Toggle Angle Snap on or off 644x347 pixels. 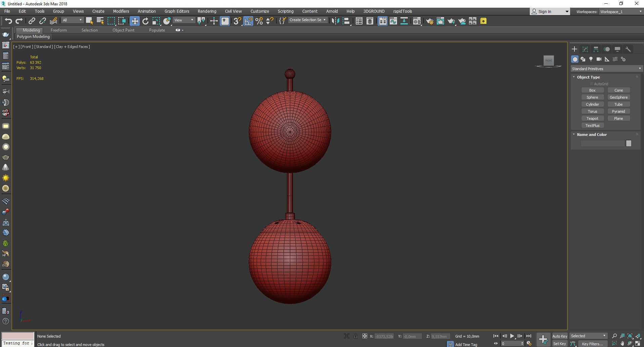click(248, 21)
